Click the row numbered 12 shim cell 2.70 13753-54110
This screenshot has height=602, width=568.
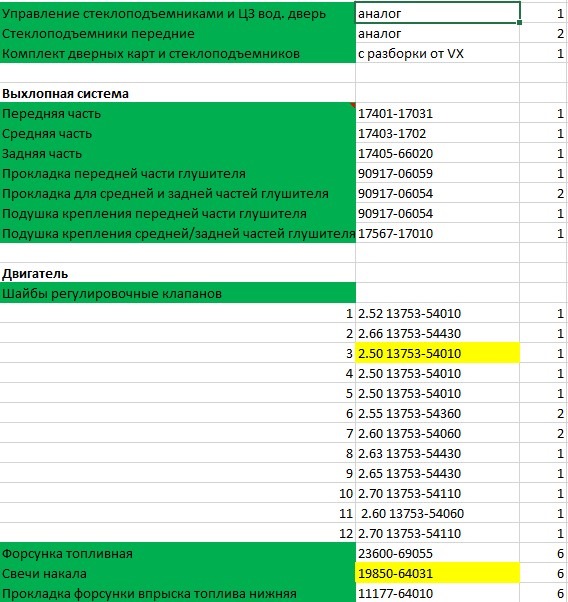click(437, 533)
